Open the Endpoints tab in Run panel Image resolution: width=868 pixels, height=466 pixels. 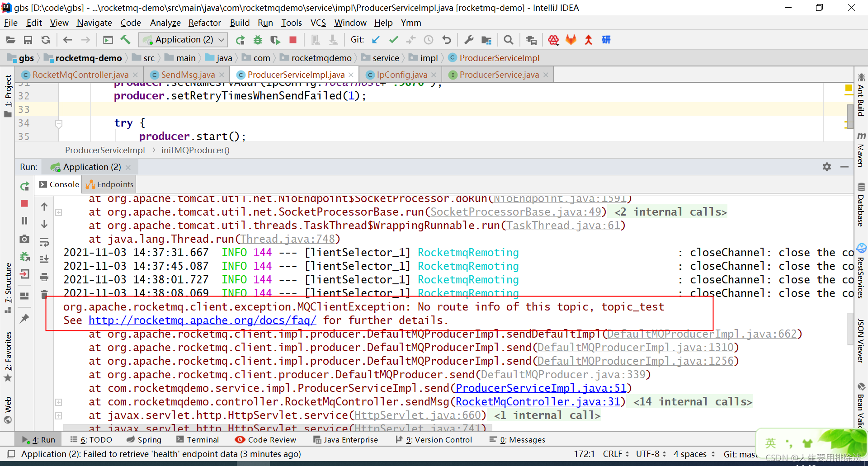(x=109, y=184)
